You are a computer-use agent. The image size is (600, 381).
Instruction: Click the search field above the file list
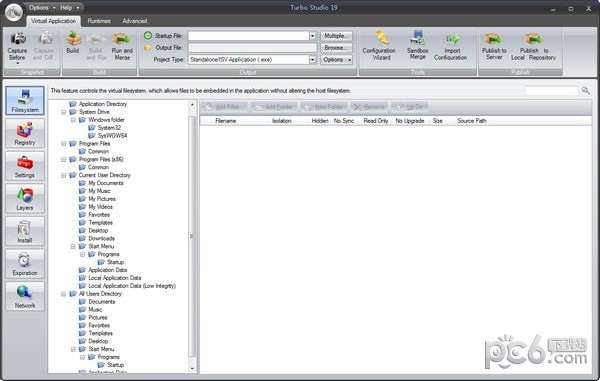pyautogui.click(x=551, y=91)
